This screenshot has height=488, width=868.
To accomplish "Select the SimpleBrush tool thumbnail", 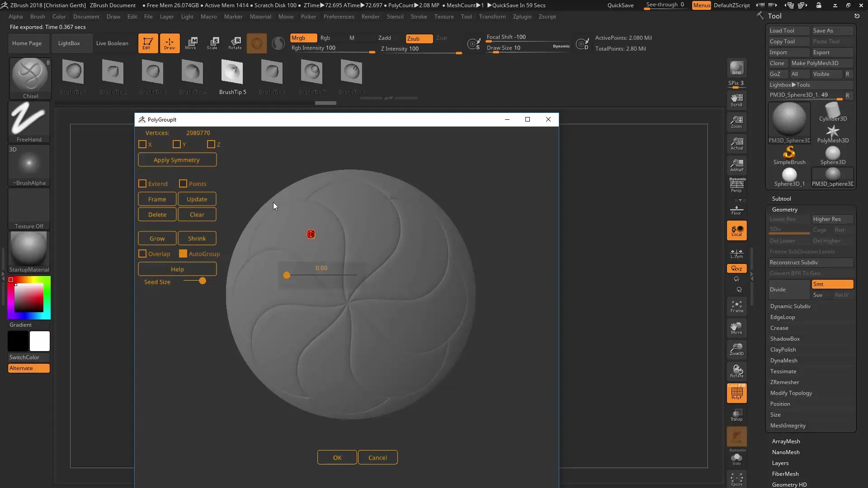I will pyautogui.click(x=789, y=155).
